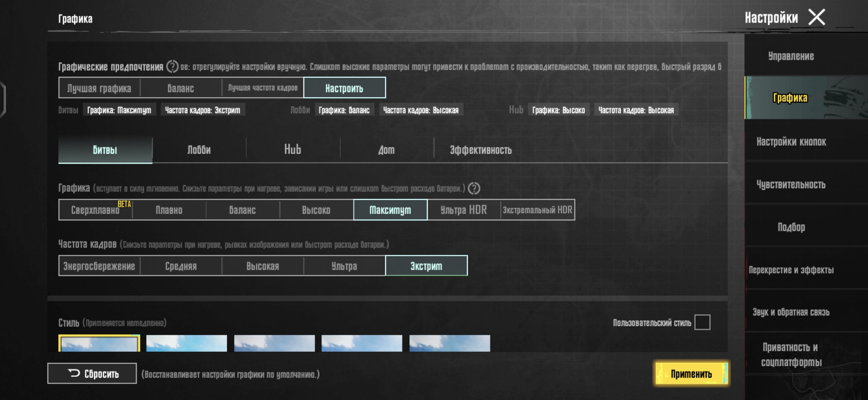The width and height of the screenshot is (868, 400).
Task: Click the help icon beside Графические предпочтения
Action: (172, 66)
